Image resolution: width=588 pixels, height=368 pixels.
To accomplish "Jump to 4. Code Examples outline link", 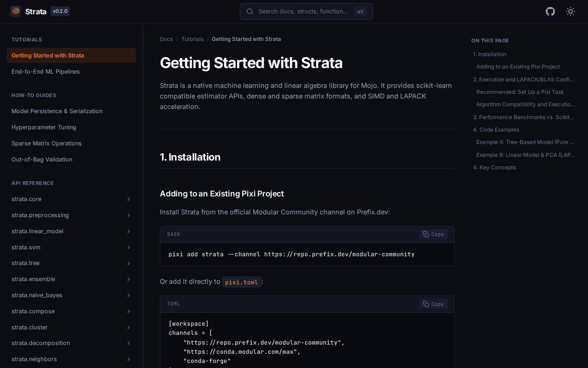I will click(x=496, y=130).
